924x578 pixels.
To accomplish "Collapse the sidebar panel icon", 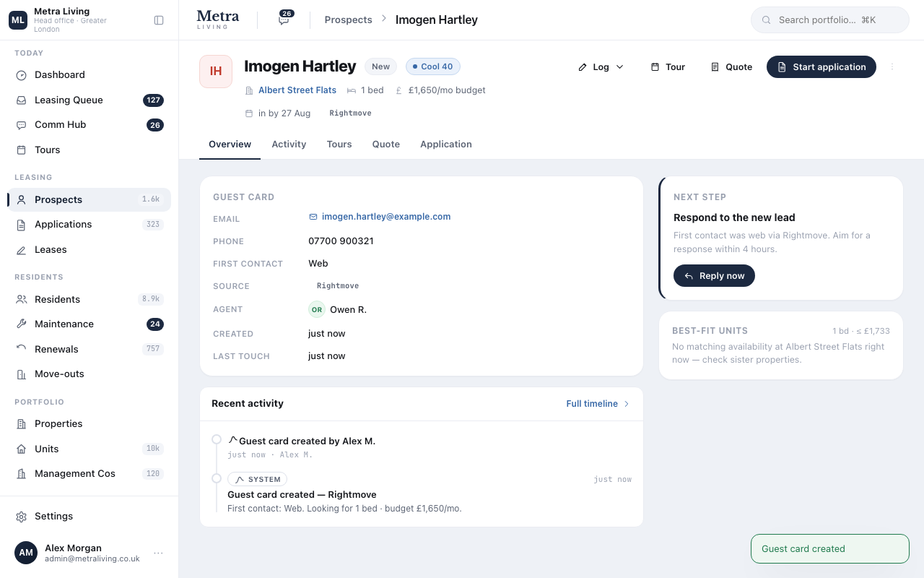I will coord(159,20).
